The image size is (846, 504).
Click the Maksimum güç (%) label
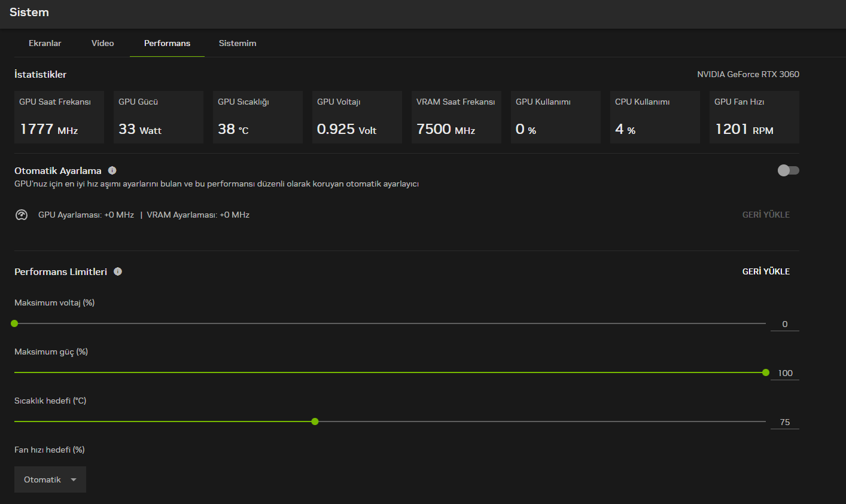click(x=51, y=352)
